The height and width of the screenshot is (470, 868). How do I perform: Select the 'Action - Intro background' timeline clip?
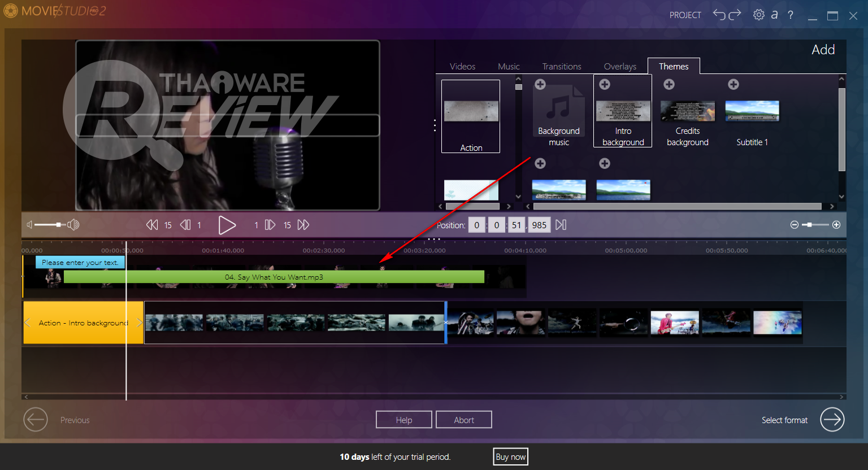point(83,323)
